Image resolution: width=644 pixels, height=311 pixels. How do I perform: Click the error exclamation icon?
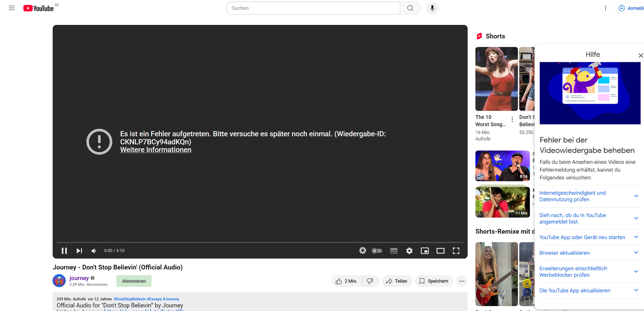[x=99, y=142]
